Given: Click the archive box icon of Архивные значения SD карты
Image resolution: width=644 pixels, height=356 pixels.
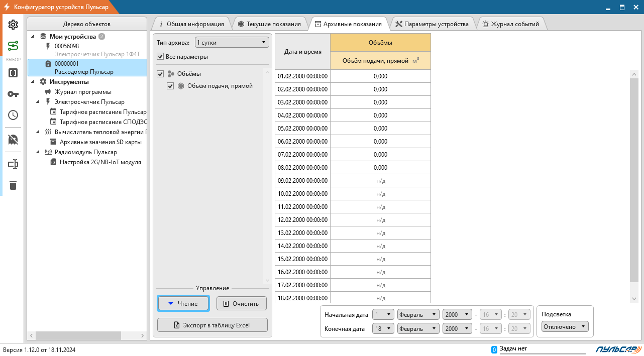Looking at the screenshot, I should 53,142.
